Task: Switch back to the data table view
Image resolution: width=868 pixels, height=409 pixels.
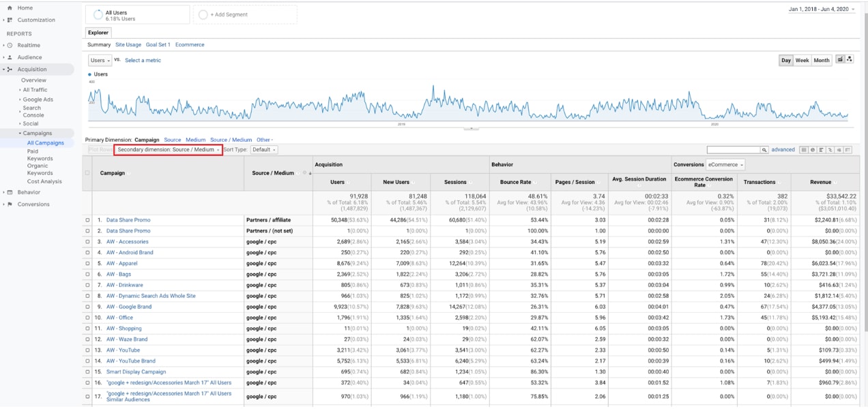Action: (804, 149)
